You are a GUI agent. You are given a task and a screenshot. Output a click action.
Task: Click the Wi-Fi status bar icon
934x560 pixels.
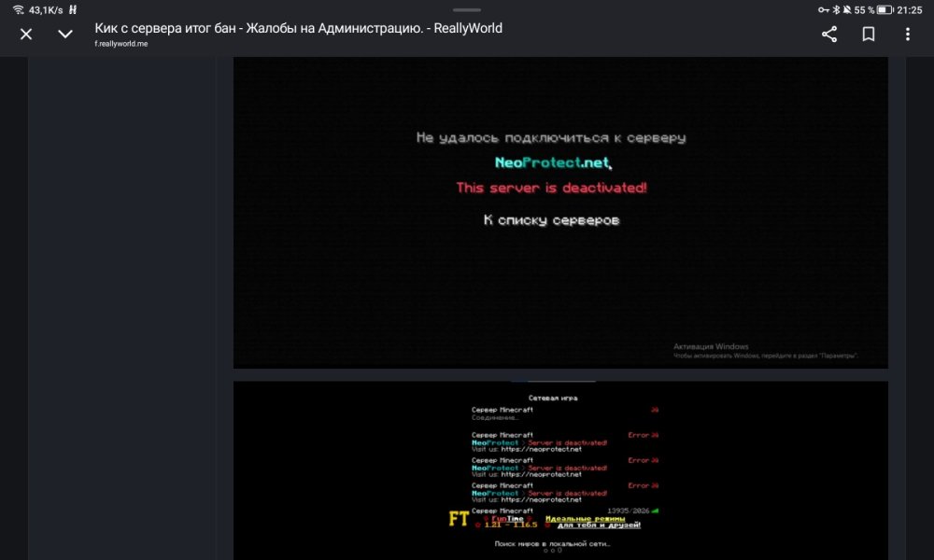click(19, 9)
